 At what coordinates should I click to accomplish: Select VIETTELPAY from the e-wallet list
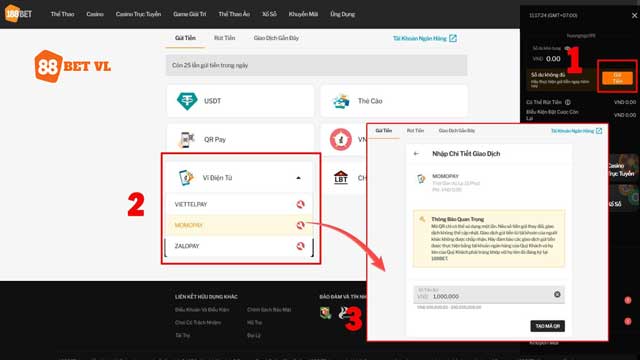point(240,204)
